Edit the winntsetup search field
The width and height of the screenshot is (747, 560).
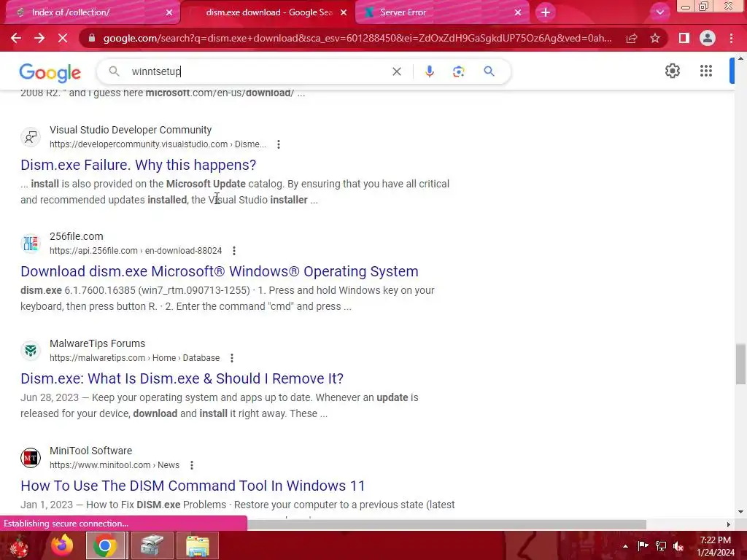pos(258,71)
